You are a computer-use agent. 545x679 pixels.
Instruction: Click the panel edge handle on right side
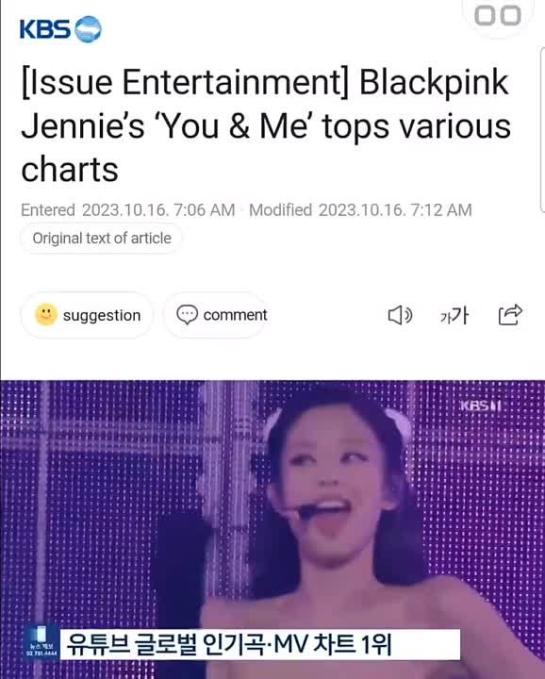coord(542,129)
